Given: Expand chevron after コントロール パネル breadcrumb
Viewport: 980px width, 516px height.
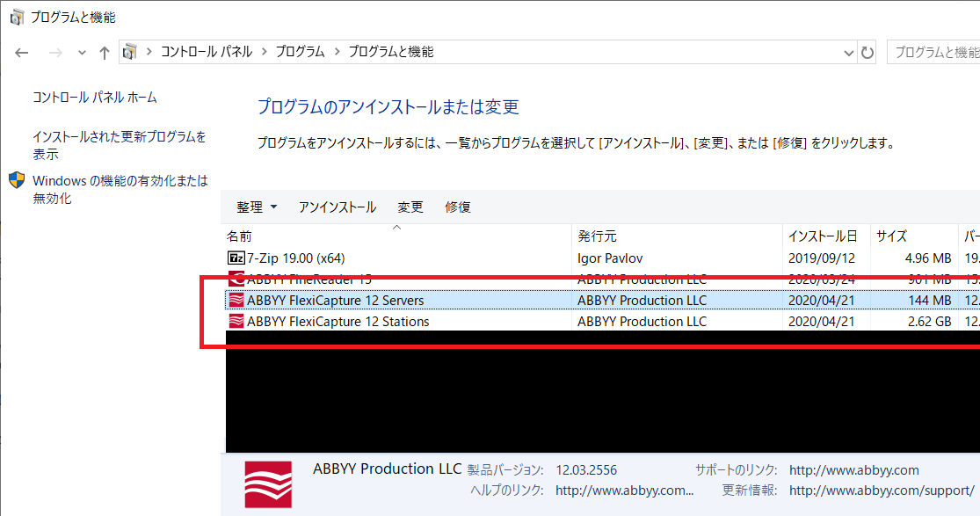Looking at the screenshot, I should (264, 52).
